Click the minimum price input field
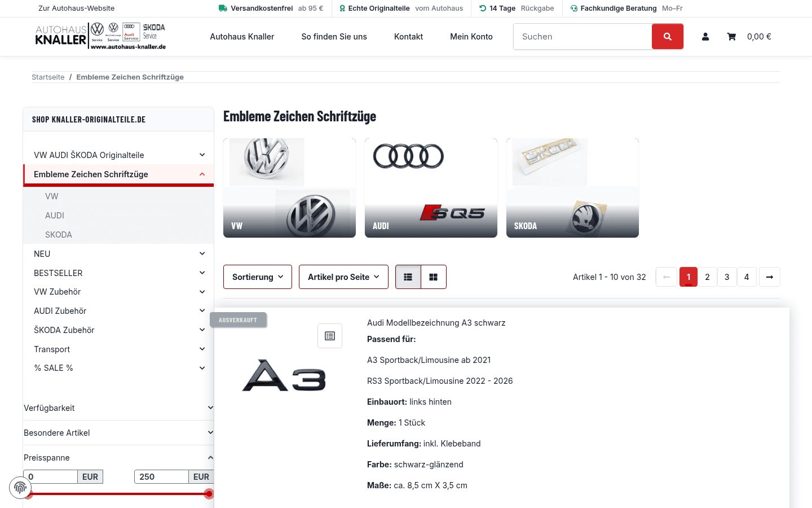The width and height of the screenshot is (812, 508). 50,477
